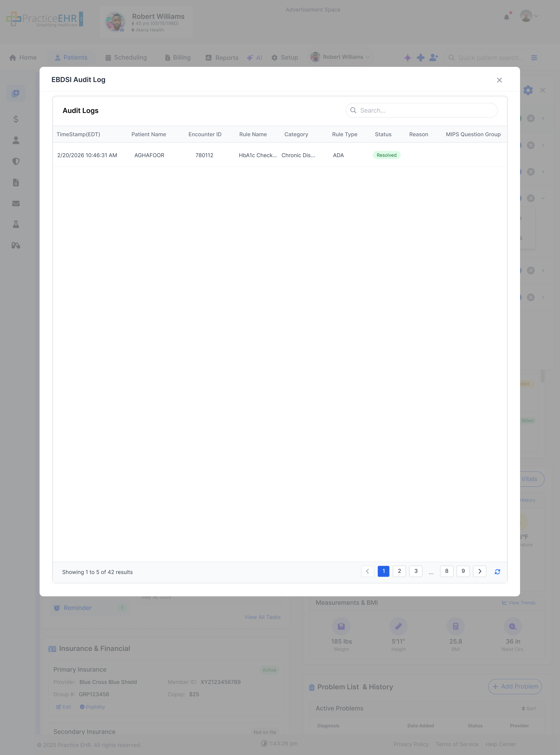560x755 pixels.
Task: Edit primary insurance details
Action: point(63,707)
